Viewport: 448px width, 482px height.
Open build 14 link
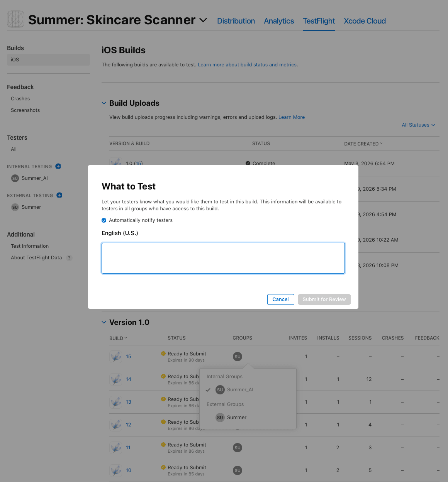(129, 379)
